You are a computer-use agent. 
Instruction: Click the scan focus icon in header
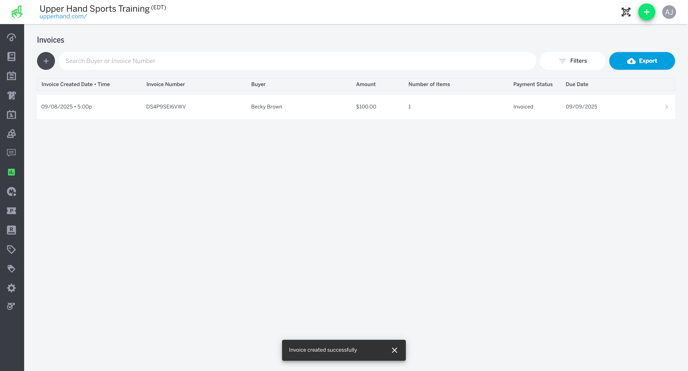click(626, 12)
